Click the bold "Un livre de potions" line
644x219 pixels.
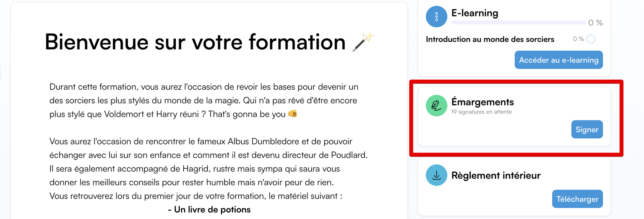[x=209, y=210]
